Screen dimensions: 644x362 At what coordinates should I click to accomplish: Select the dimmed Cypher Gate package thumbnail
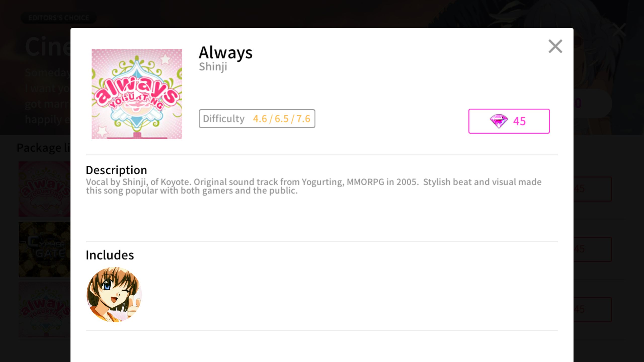click(x=45, y=249)
